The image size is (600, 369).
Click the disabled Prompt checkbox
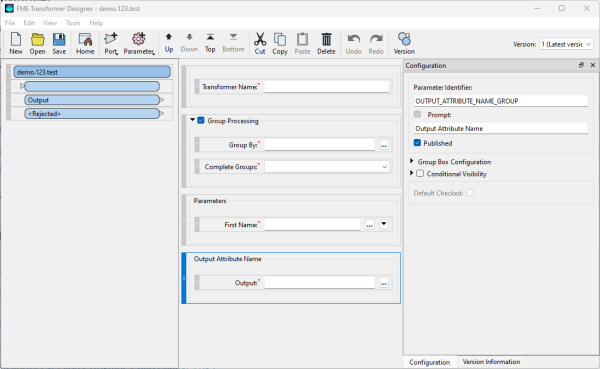pos(417,114)
